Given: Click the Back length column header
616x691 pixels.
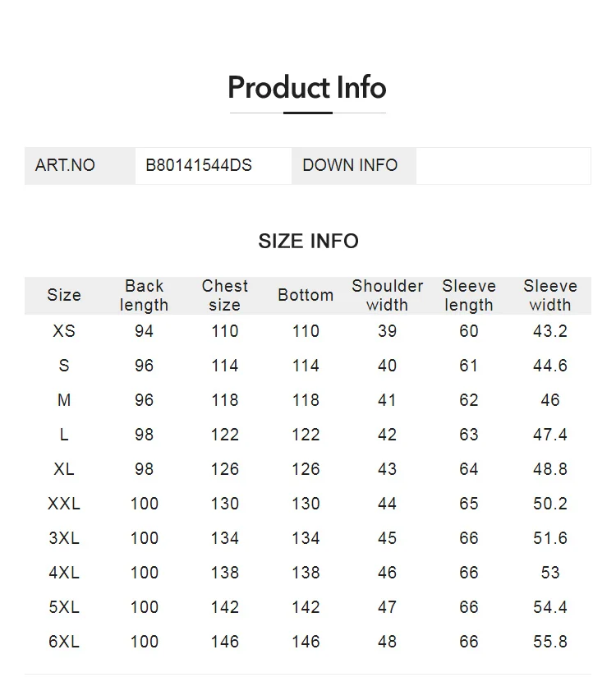Looking at the screenshot, I should pos(144,296).
